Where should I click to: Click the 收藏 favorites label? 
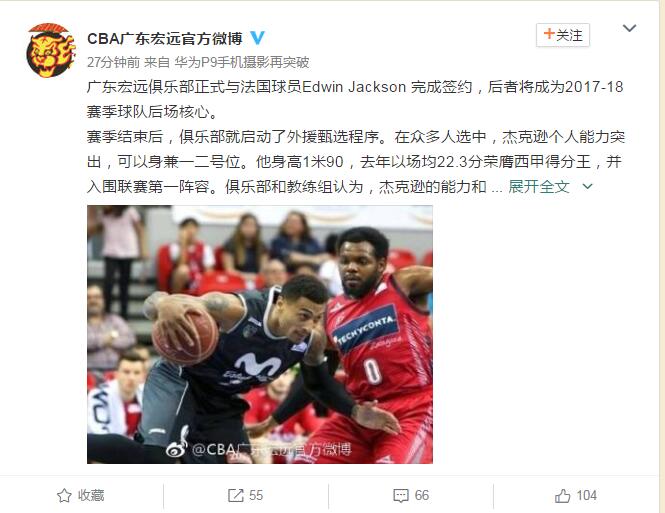(x=91, y=495)
